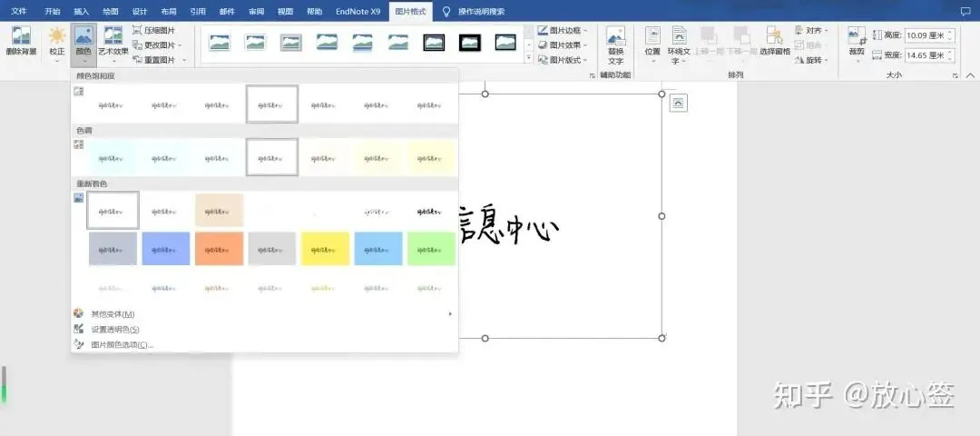Screen dimensions: 980x436
Task: Click the picture's top-right corner handle
Action: 661,94
